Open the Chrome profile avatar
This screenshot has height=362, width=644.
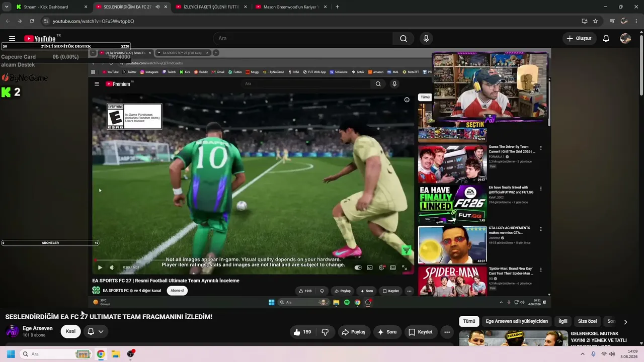pyautogui.click(x=624, y=21)
